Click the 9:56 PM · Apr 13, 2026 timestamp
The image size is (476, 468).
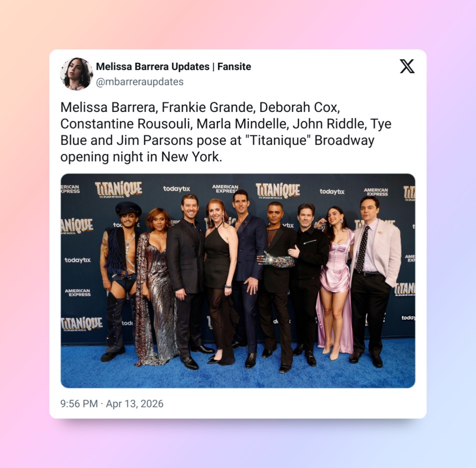click(x=112, y=404)
